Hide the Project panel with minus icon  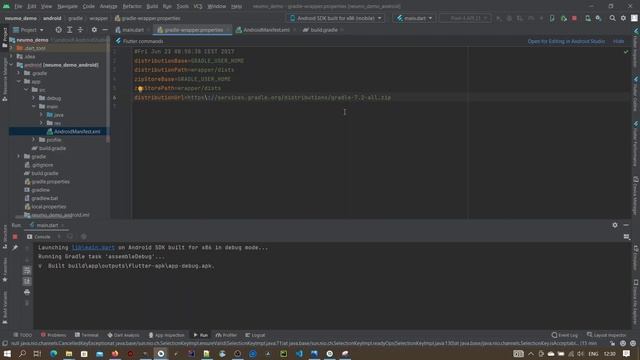[105, 30]
